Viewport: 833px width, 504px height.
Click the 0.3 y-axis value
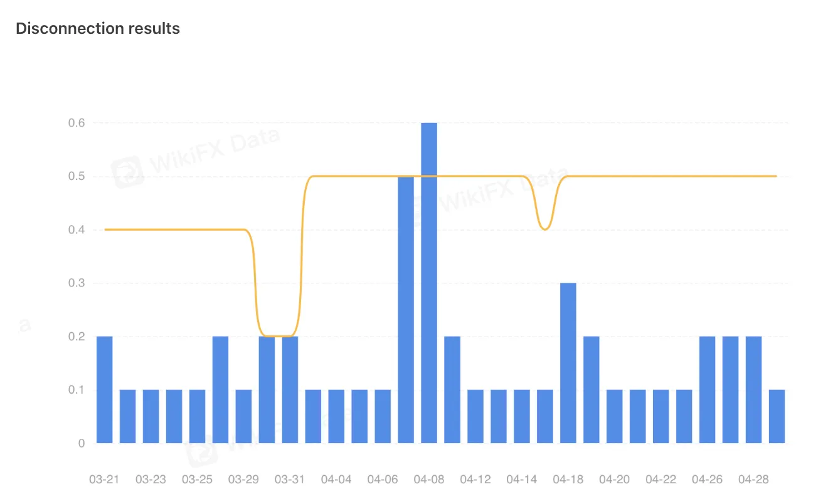click(x=77, y=283)
